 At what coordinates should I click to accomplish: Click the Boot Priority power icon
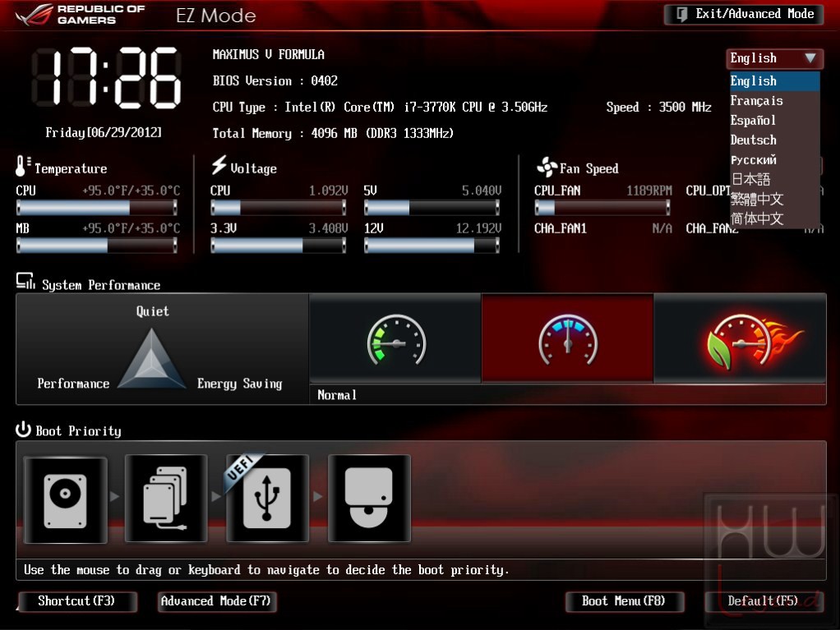click(x=23, y=430)
